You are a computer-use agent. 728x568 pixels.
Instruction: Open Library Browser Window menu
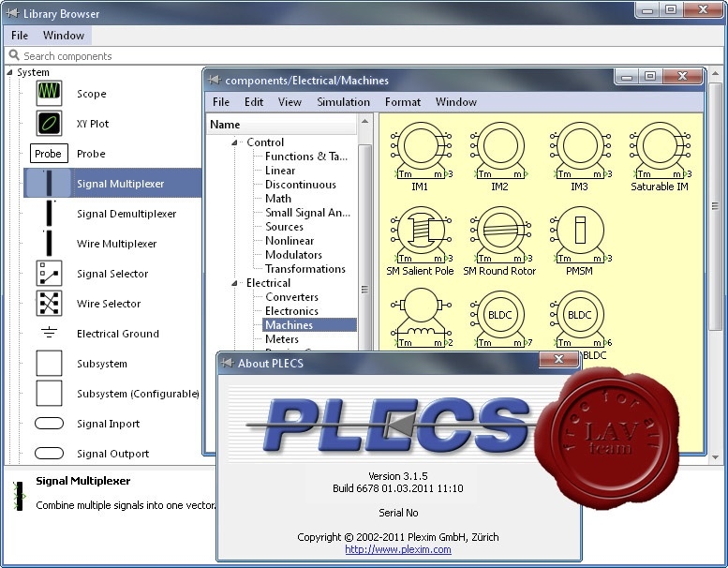64,36
